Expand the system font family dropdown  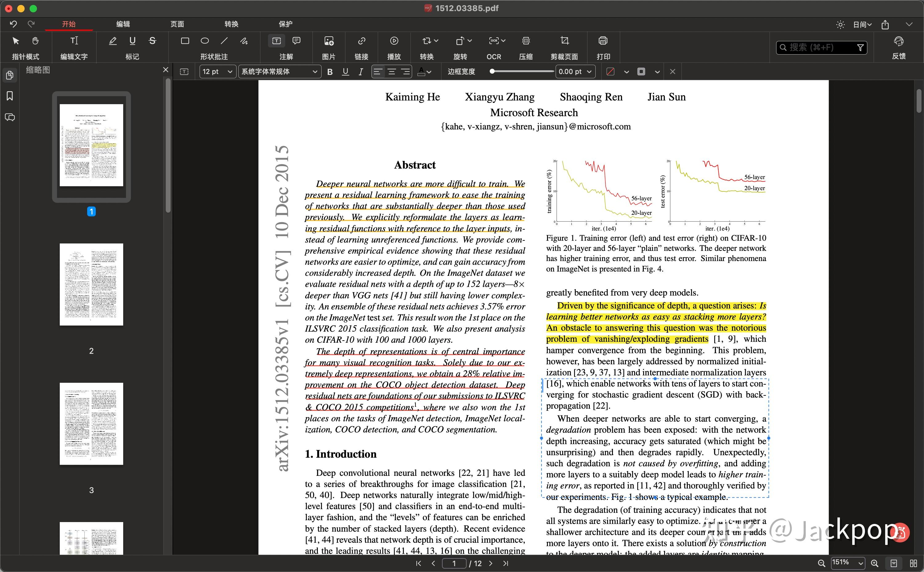279,71
